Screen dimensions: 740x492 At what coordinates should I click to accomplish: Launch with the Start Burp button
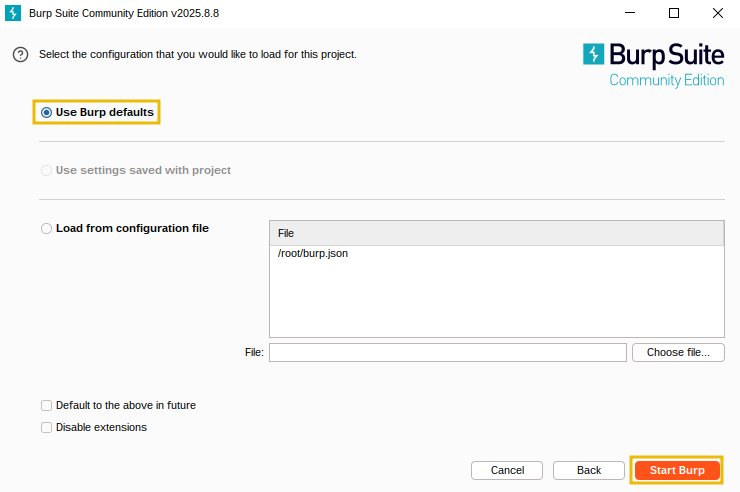pos(677,470)
